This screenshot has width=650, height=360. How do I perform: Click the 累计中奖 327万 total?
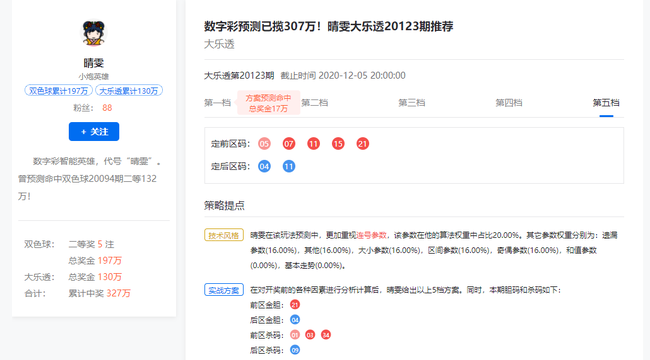(99, 293)
